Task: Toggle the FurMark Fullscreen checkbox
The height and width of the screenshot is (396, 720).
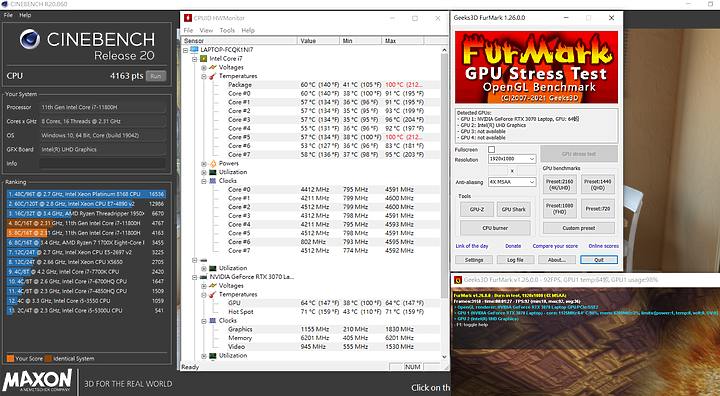Action: 491,150
